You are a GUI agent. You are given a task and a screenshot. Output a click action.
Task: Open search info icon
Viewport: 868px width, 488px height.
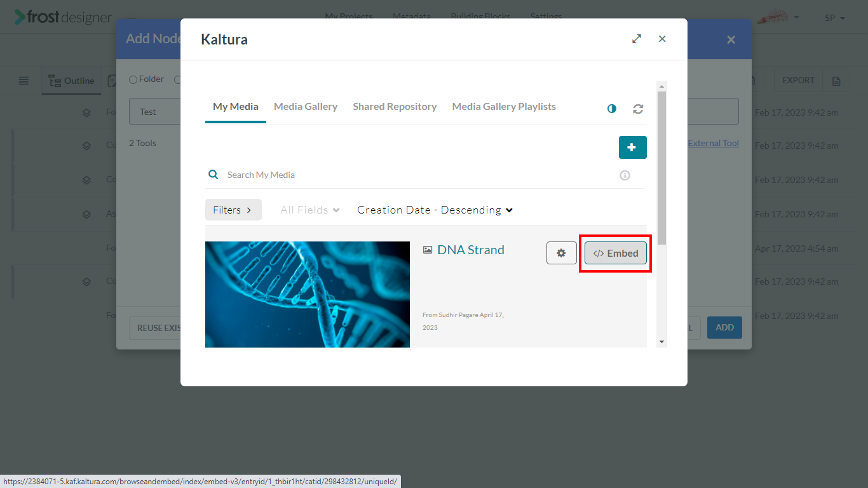[x=625, y=175]
